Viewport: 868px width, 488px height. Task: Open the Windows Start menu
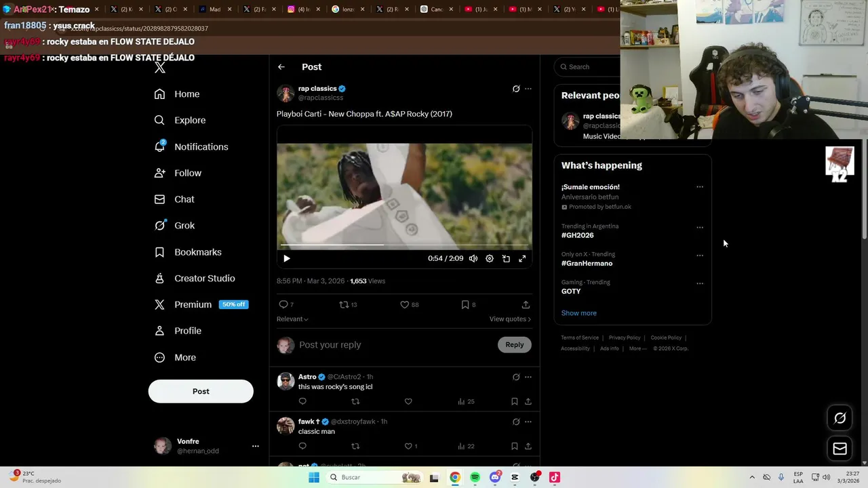coord(314,477)
